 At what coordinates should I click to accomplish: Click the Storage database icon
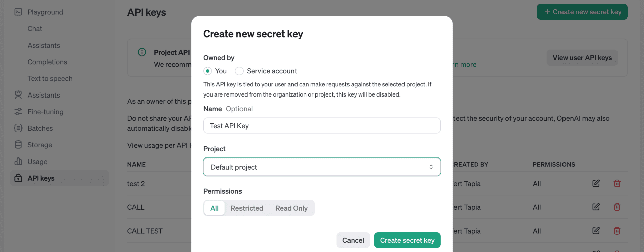click(18, 145)
